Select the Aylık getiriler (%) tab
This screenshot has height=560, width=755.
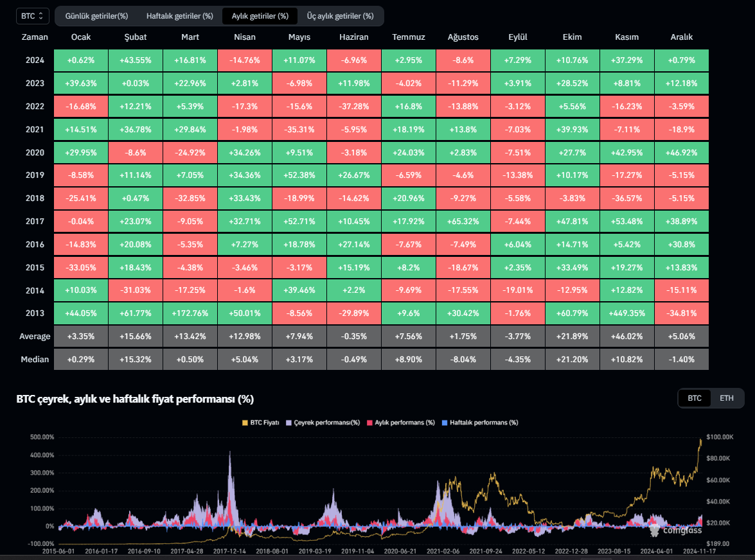point(260,15)
